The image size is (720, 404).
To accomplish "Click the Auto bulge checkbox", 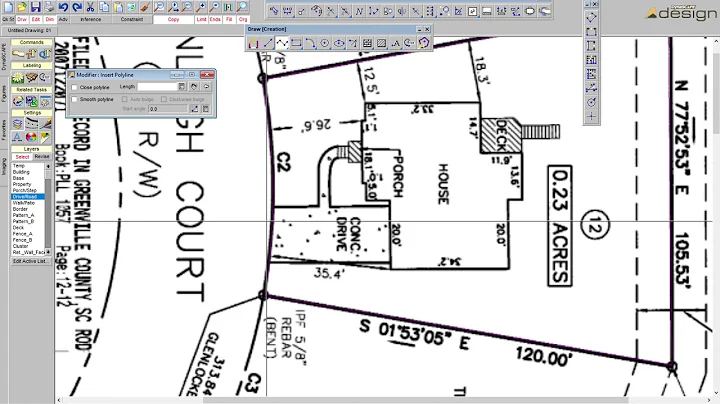I will tap(124, 99).
